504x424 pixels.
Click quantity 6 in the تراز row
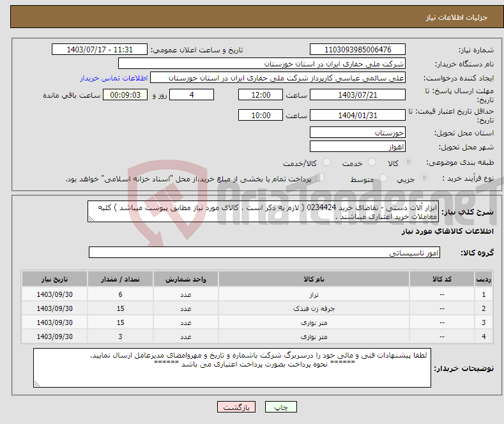(x=120, y=294)
